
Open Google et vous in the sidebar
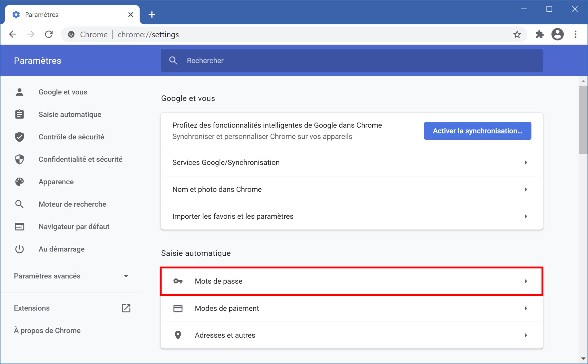[x=63, y=92]
